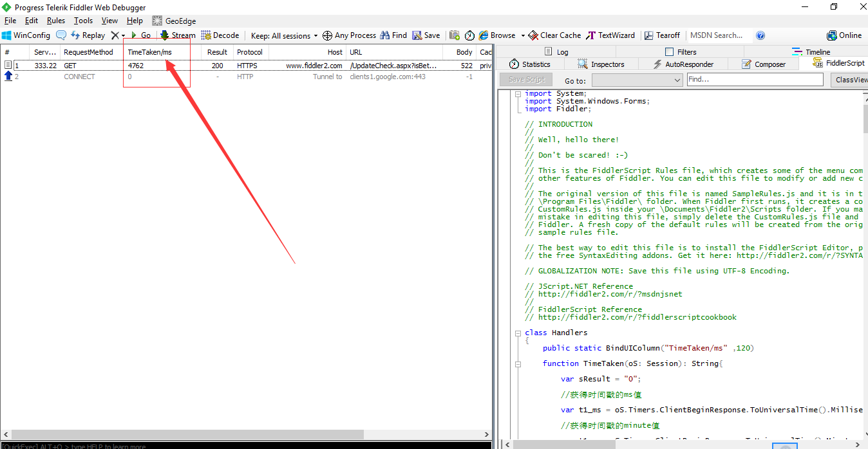Toggle Decode mode
Image resolution: width=868 pixels, height=449 pixels.
220,35
